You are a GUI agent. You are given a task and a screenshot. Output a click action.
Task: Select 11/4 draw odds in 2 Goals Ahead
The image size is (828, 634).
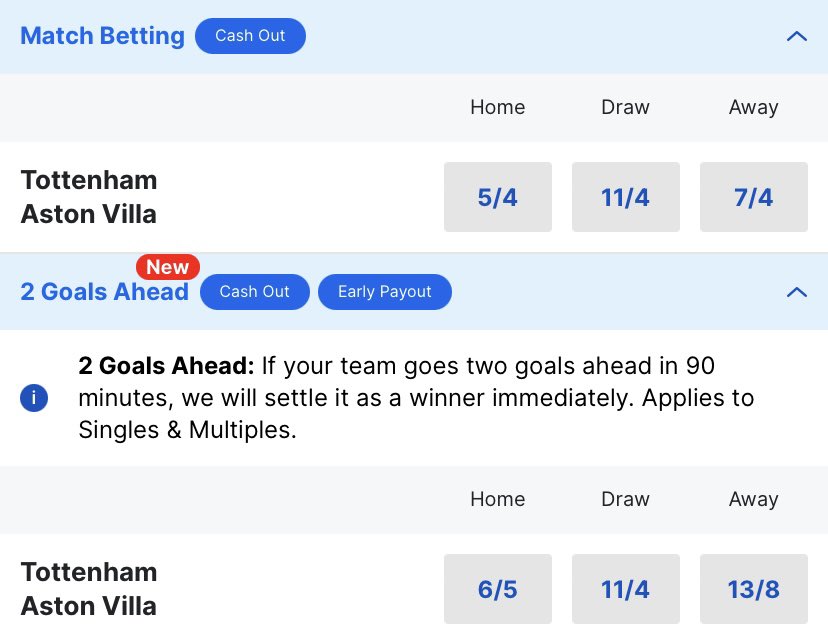click(626, 589)
